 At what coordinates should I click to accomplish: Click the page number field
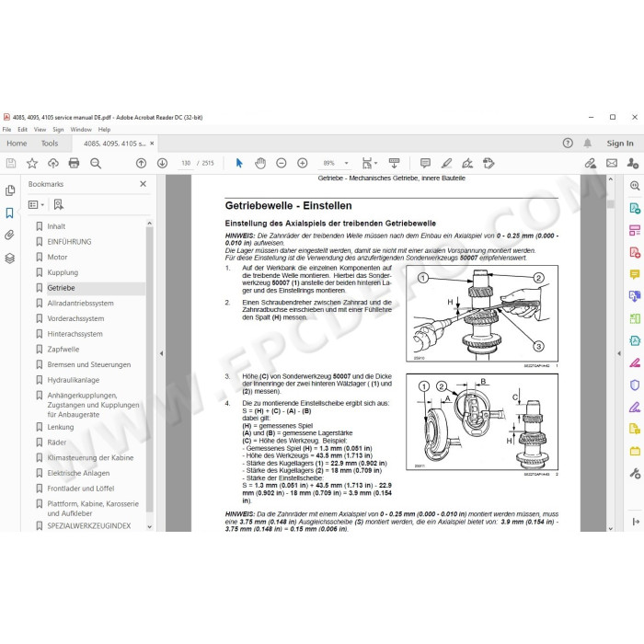pyautogui.click(x=186, y=163)
